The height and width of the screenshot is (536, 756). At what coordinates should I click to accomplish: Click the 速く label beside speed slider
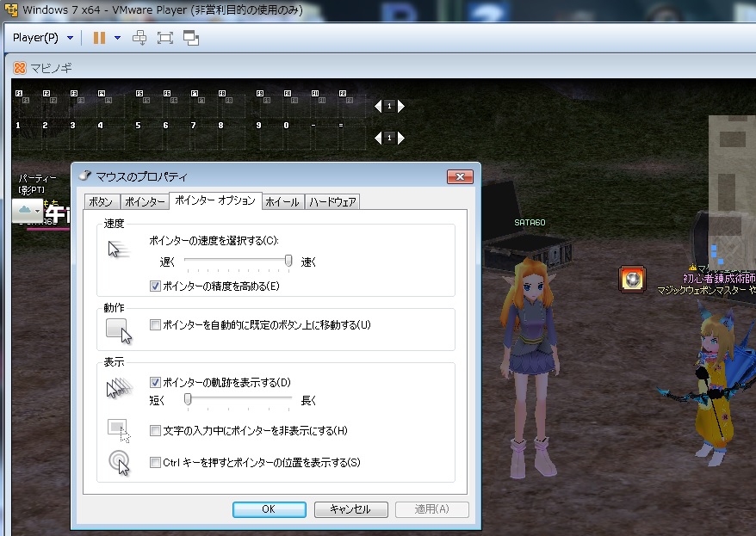click(308, 262)
